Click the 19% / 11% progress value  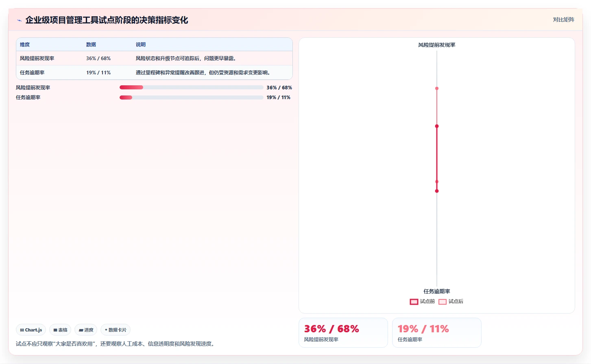279,97
